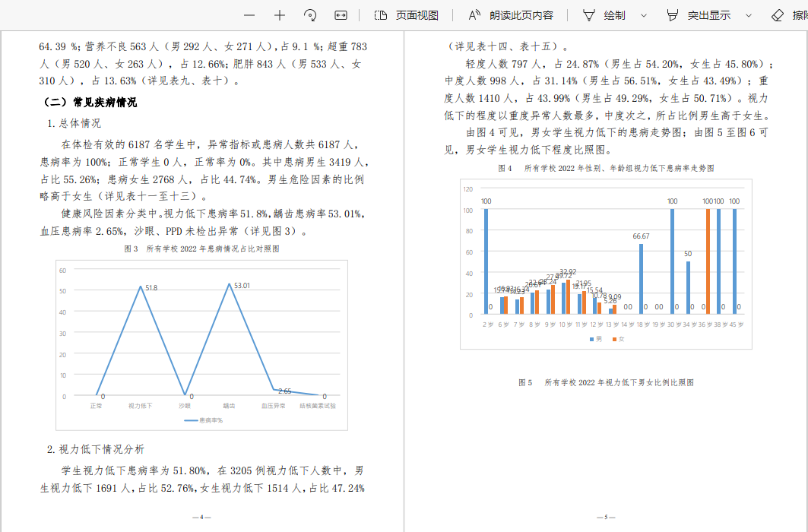The image size is (808, 532).
Task: Zoom out with the minus icon
Action: coord(249,15)
